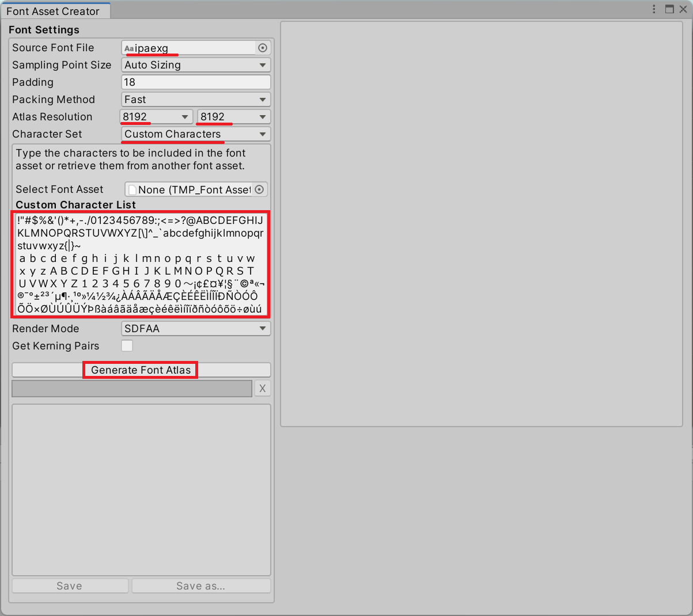This screenshot has height=616, width=693.
Task: Open the object picker for Source Font File
Action: click(x=263, y=48)
